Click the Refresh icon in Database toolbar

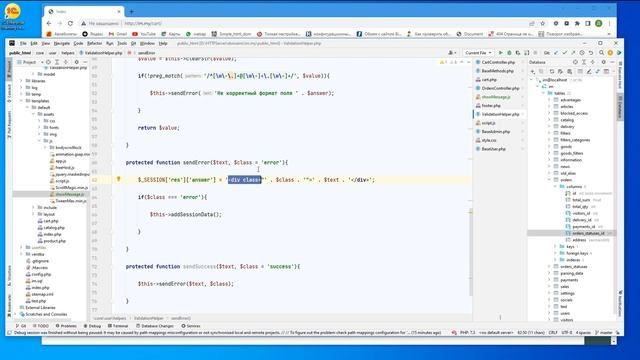pos(552,71)
